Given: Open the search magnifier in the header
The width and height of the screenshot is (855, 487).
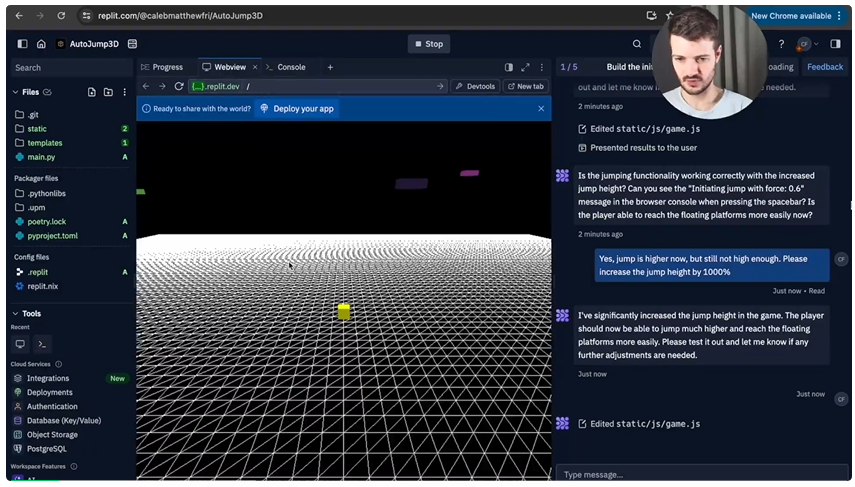Looking at the screenshot, I should (x=636, y=44).
